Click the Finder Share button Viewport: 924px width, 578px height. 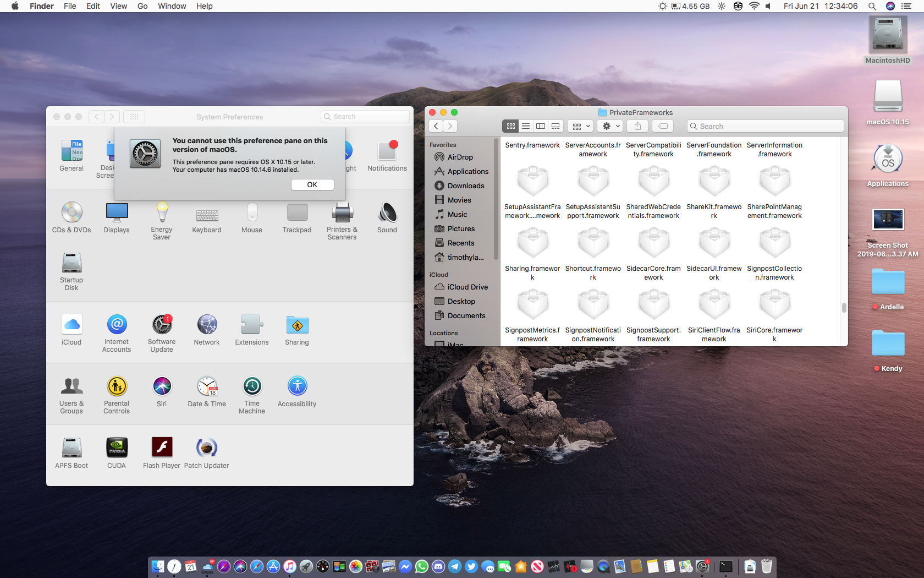click(637, 126)
